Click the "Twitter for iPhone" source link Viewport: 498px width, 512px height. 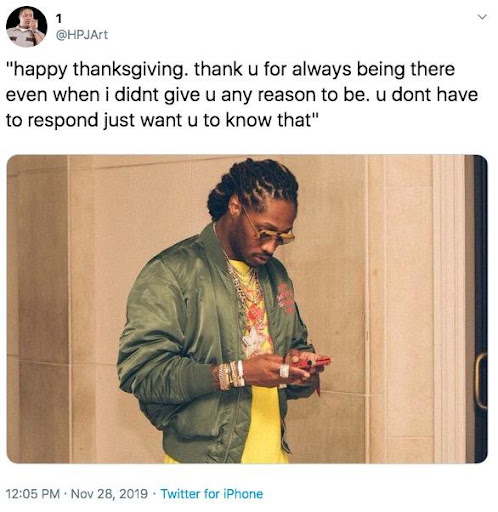pyautogui.click(x=212, y=494)
